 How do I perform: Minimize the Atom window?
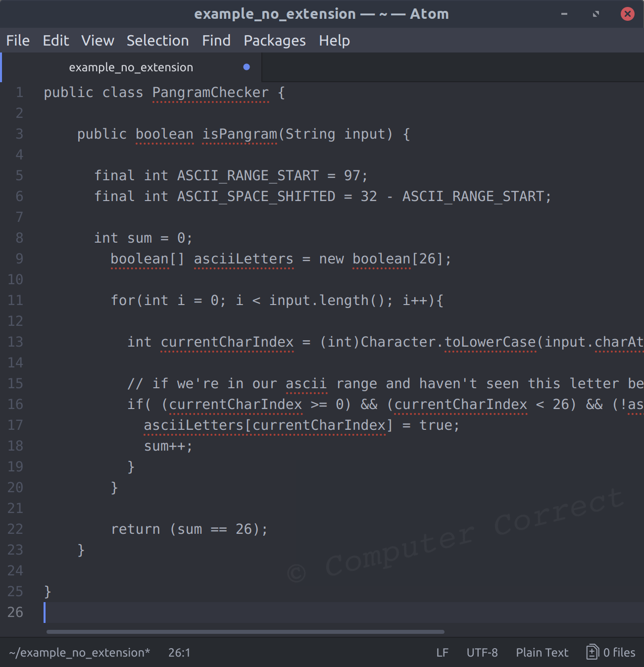pos(564,14)
